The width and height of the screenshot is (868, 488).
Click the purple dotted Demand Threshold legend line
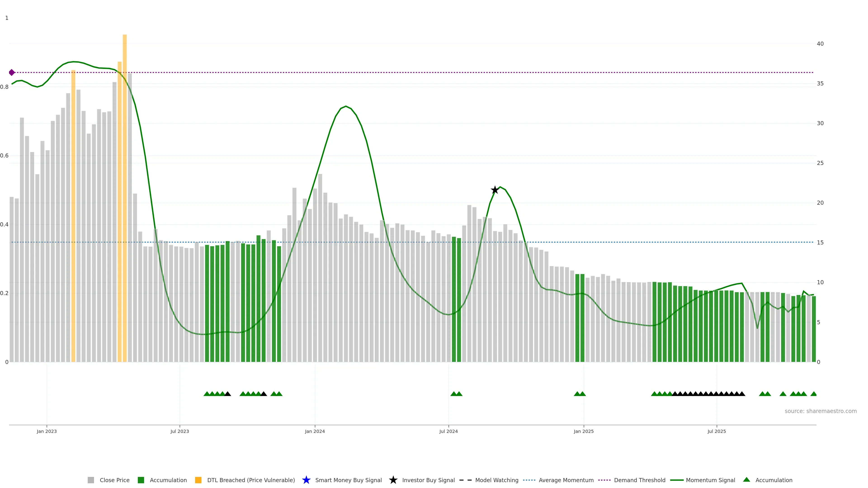tap(604, 480)
